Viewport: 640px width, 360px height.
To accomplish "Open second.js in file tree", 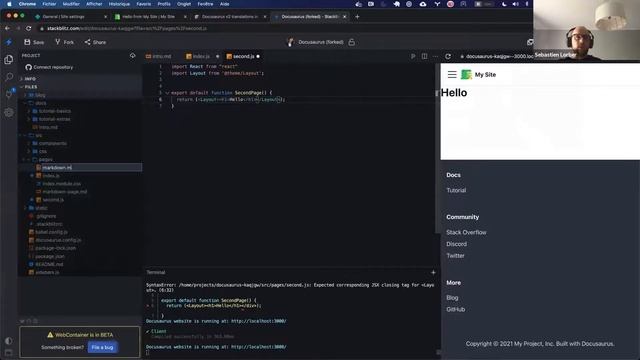I will tap(53, 200).
